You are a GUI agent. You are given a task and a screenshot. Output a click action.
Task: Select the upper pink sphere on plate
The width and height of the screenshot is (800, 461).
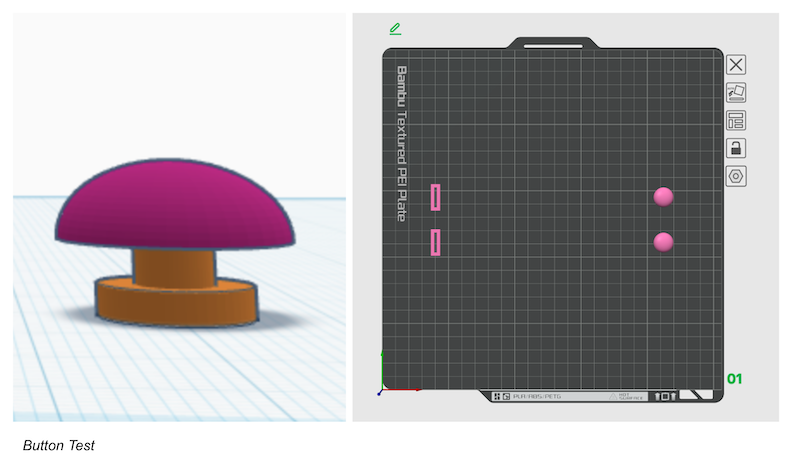pyautogui.click(x=663, y=196)
